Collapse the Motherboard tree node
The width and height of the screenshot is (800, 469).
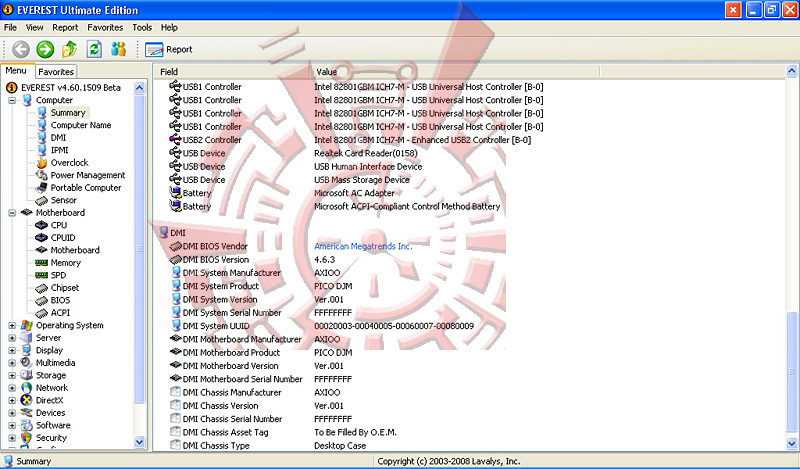click(12, 213)
